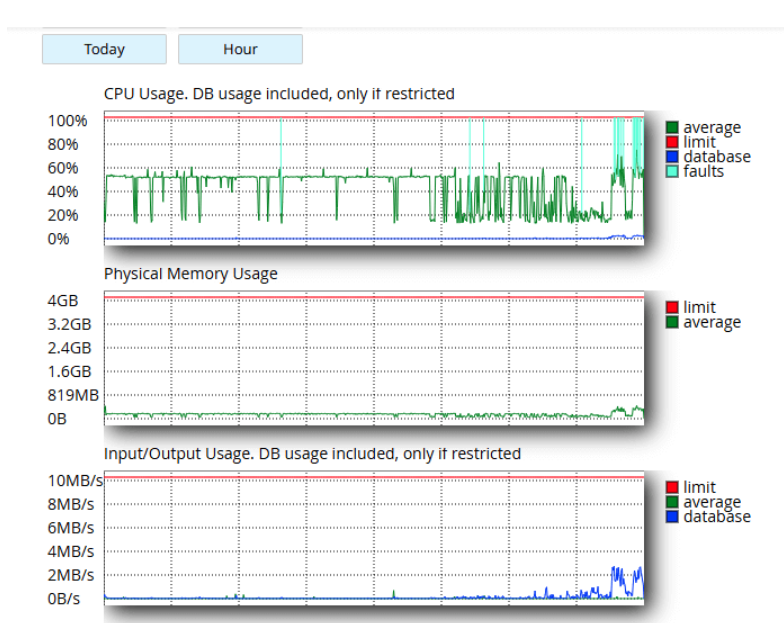Click 'average' label in CPU legend
The image size is (784, 623).
(712, 128)
